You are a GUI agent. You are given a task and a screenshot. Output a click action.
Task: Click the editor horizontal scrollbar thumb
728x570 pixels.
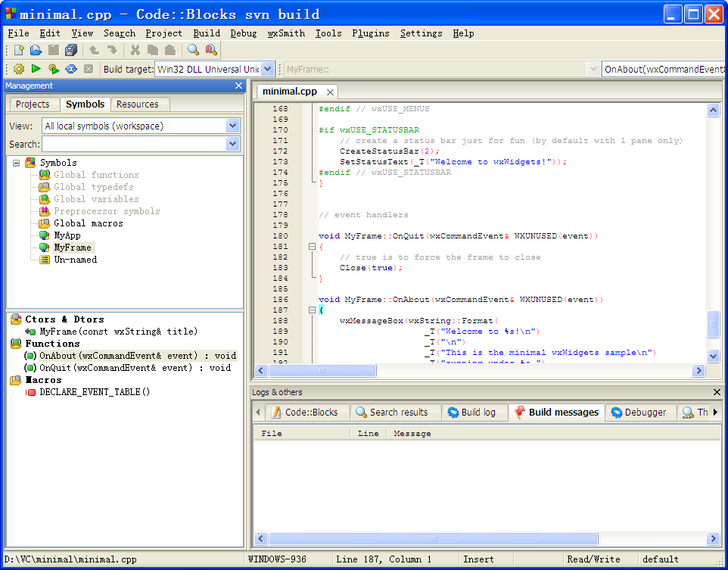tap(322, 370)
